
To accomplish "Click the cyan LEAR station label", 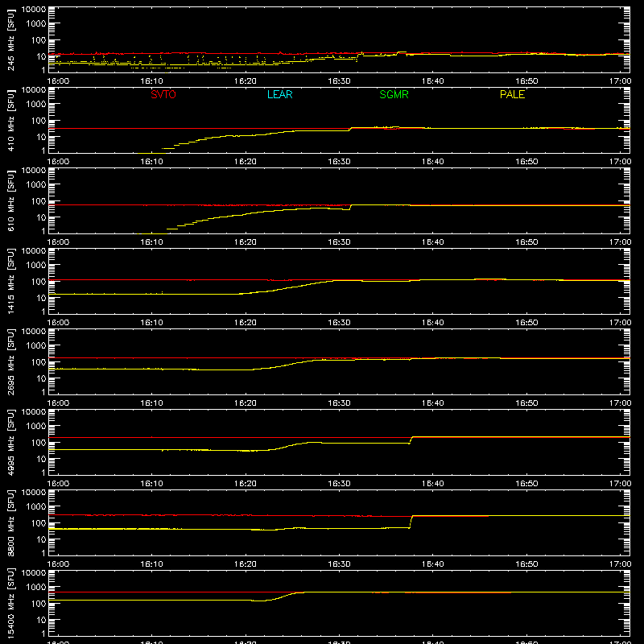I will point(279,94).
